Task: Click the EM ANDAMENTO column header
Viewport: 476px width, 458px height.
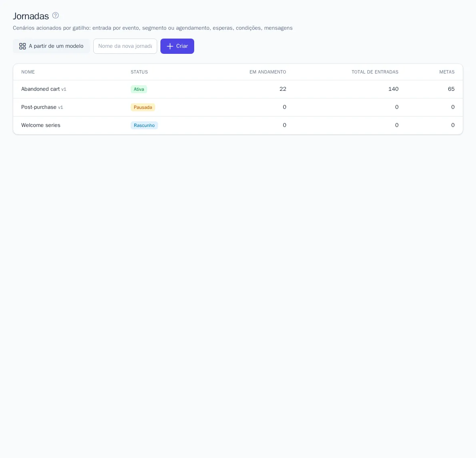Action: click(x=268, y=72)
